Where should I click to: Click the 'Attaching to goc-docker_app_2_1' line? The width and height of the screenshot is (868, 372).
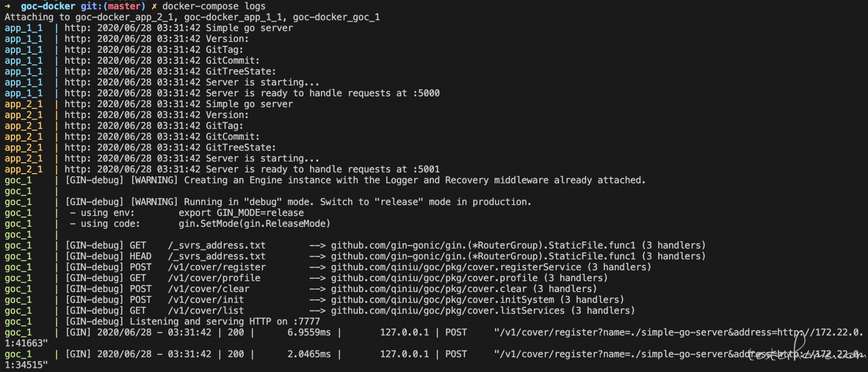pos(192,17)
